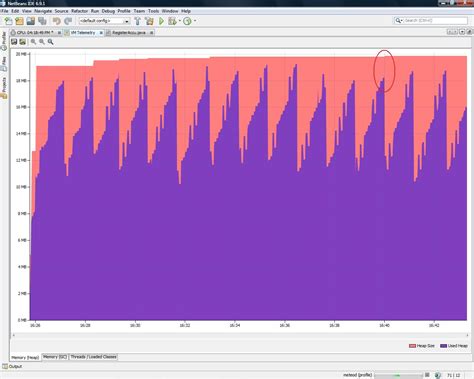Open the document list dropdown button

point(462,32)
